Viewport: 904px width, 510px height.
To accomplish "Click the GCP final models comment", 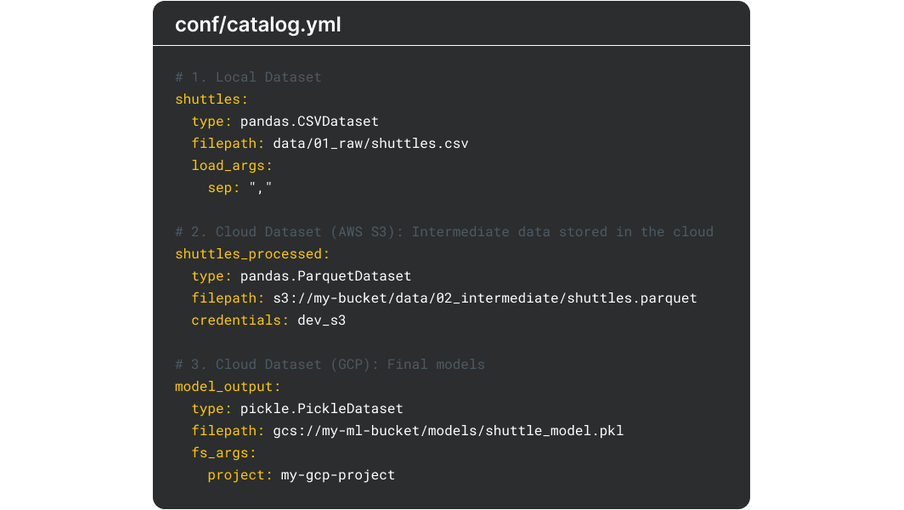I will tap(330, 364).
